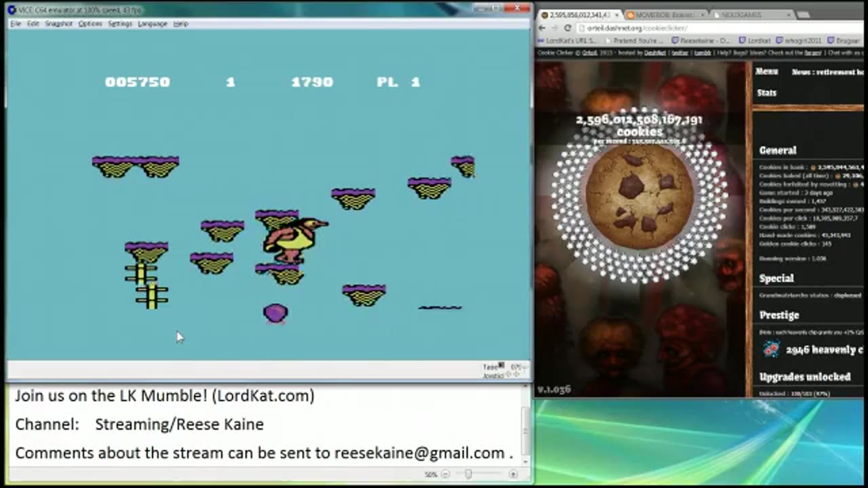Switch to the NEKOGAMES browser tab

pos(750,15)
